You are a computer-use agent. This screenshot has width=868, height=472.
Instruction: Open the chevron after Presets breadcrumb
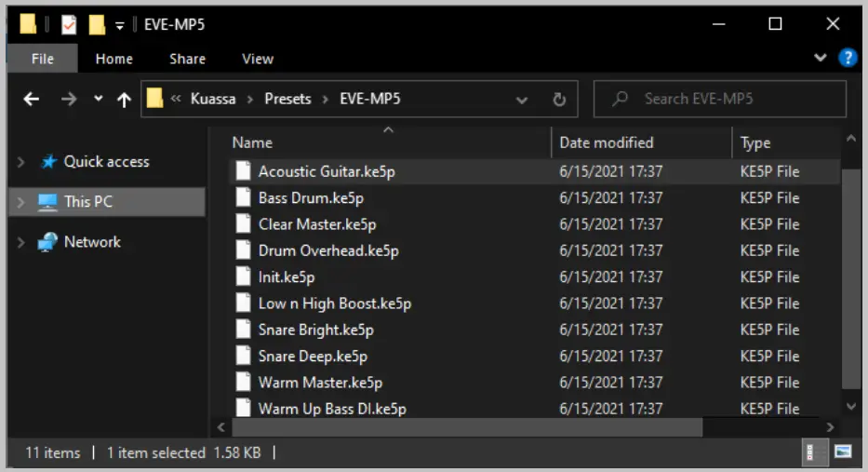pyautogui.click(x=326, y=100)
